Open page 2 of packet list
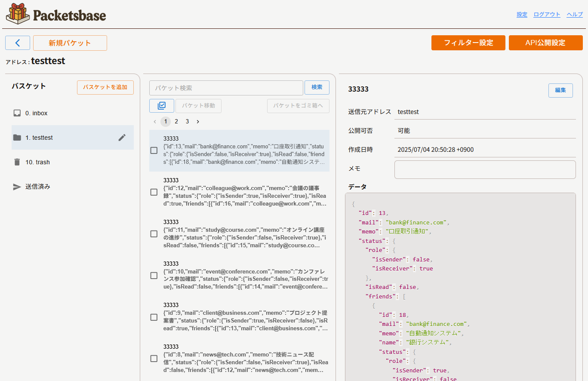Viewport: 588px width, 381px height. click(176, 122)
